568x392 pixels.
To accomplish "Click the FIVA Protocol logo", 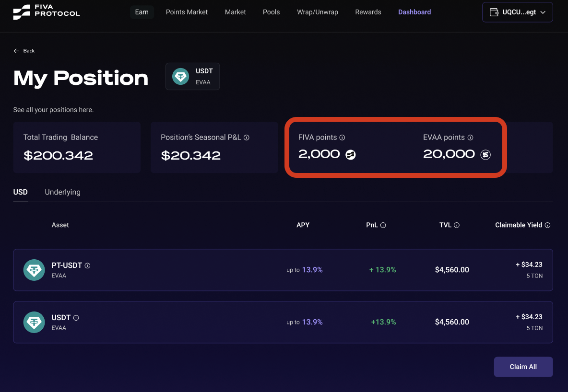I will pyautogui.click(x=47, y=12).
